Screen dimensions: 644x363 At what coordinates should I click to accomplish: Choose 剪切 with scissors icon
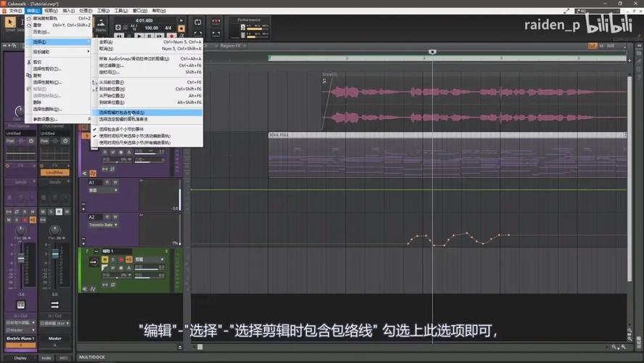[x=58, y=62]
